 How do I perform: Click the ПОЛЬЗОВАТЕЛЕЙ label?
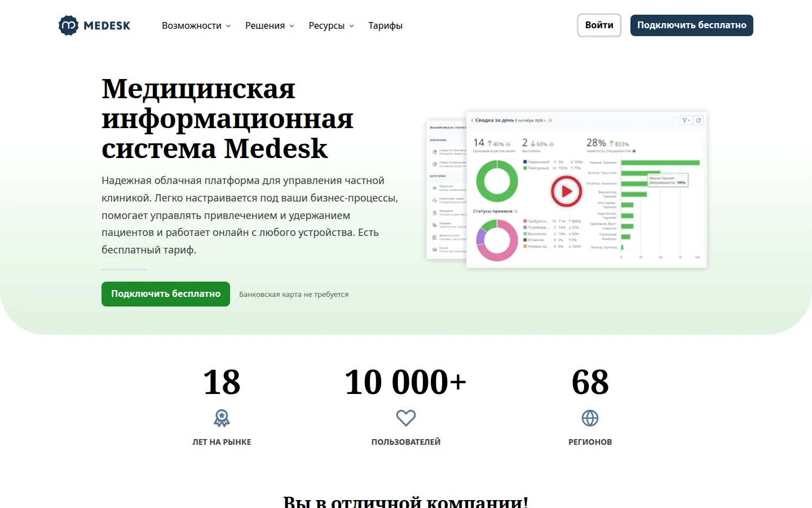(x=406, y=442)
